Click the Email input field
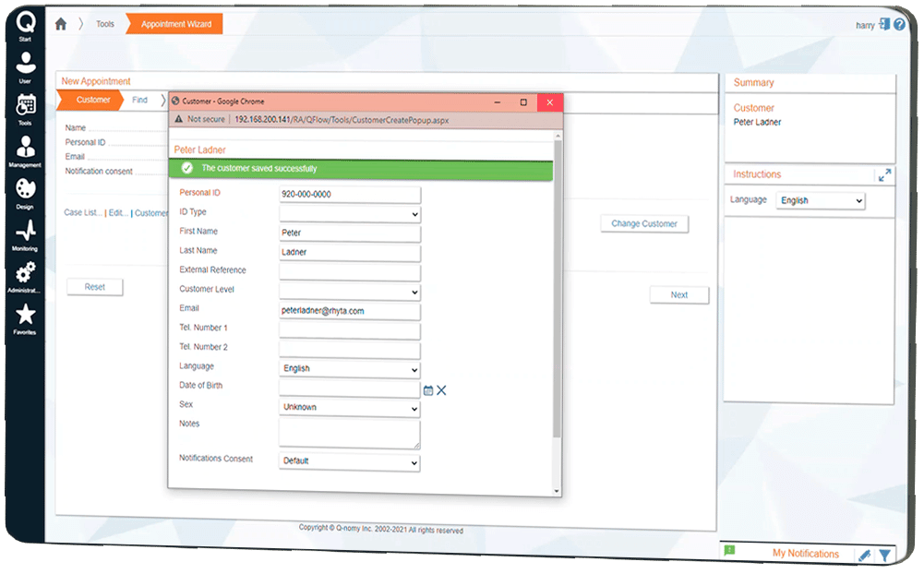924x574 pixels. [x=350, y=311]
